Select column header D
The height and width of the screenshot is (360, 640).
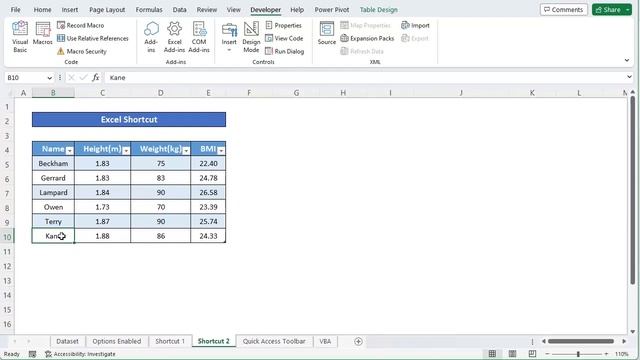pyautogui.click(x=160, y=93)
